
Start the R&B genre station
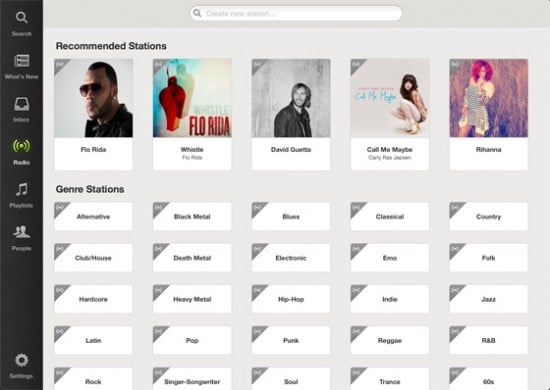click(489, 340)
